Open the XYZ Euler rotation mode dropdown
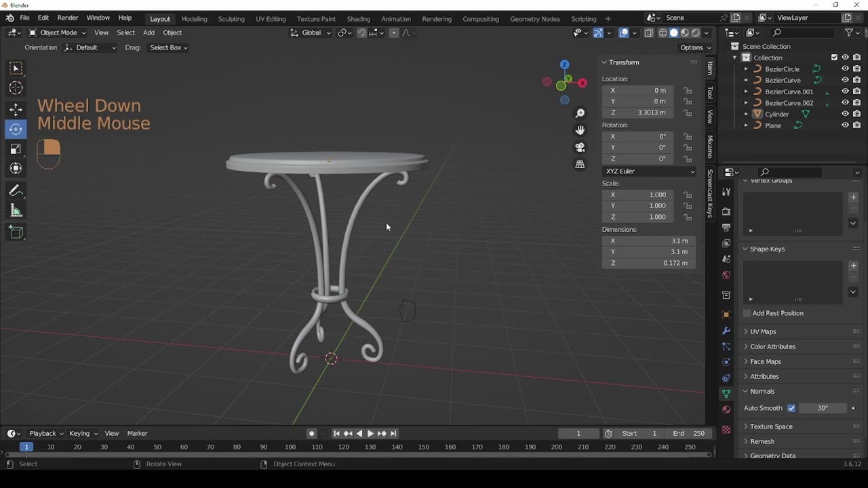The image size is (868, 488). (649, 171)
